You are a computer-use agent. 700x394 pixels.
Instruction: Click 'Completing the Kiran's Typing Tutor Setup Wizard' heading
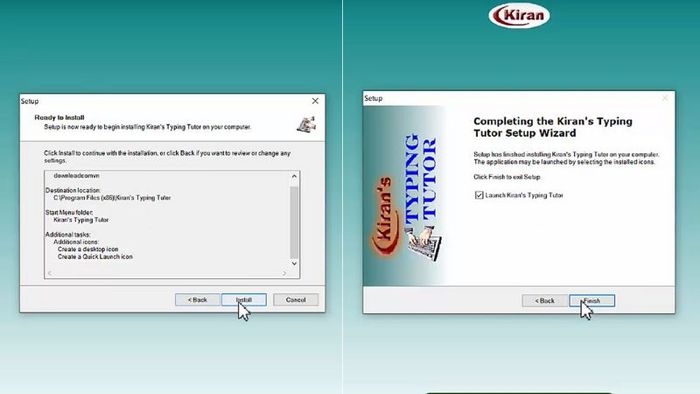(x=553, y=127)
